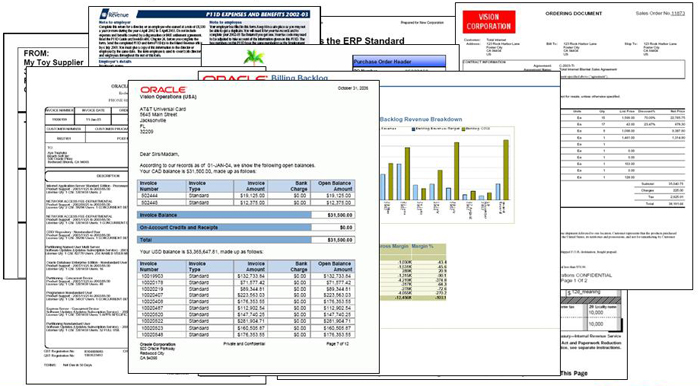The width and height of the screenshot is (700, 386).
Task: Select the On-Account Credits and Receipts row
Action: pyautogui.click(x=246, y=228)
